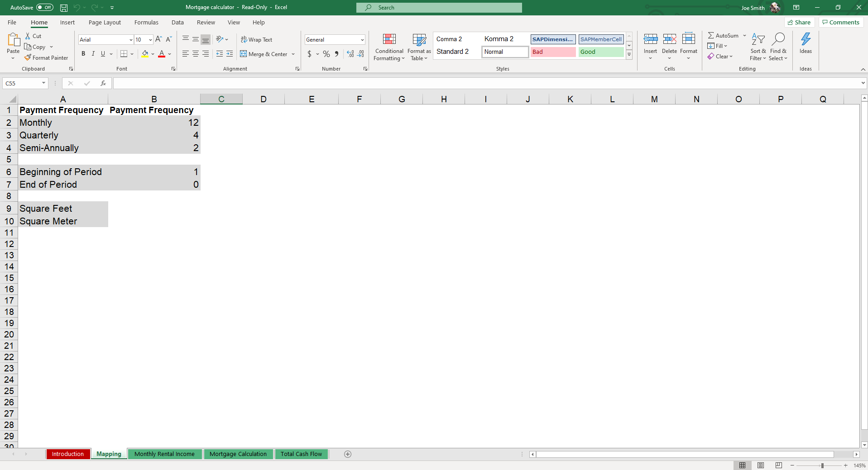Decrease font size with the smaller A icon

[168, 40]
